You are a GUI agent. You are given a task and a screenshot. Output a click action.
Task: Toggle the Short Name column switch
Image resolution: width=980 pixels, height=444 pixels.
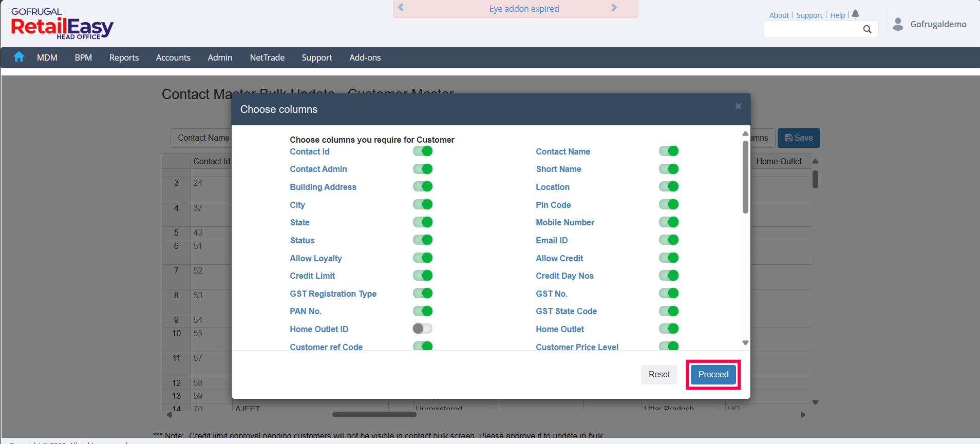(x=669, y=169)
